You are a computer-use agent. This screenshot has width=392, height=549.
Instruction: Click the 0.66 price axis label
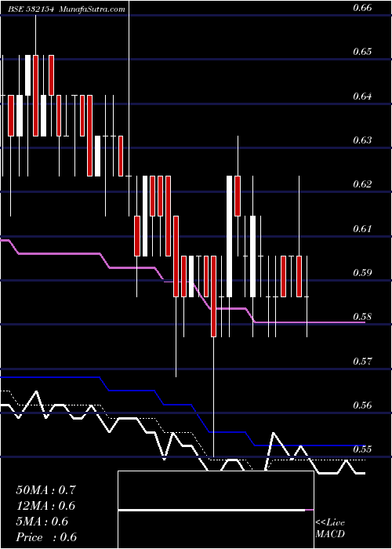[x=362, y=7]
